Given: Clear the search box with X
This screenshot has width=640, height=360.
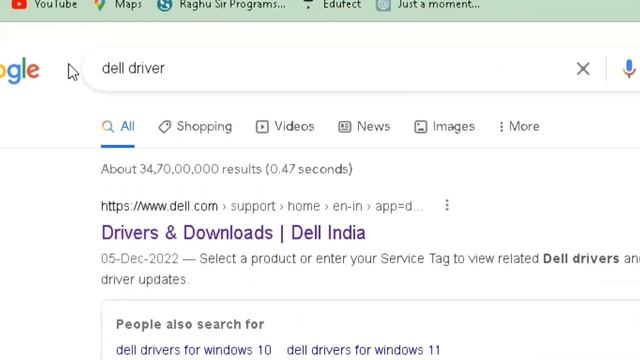Looking at the screenshot, I should (x=583, y=69).
